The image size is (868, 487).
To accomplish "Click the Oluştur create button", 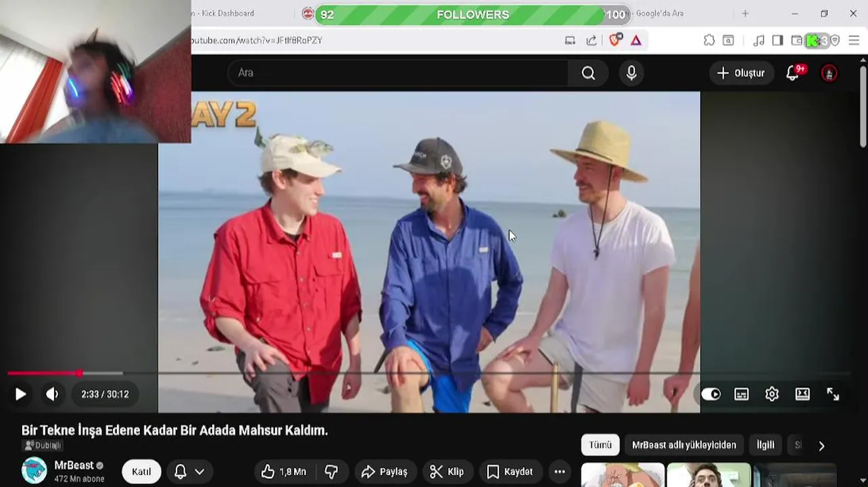I will pos(741,73).
